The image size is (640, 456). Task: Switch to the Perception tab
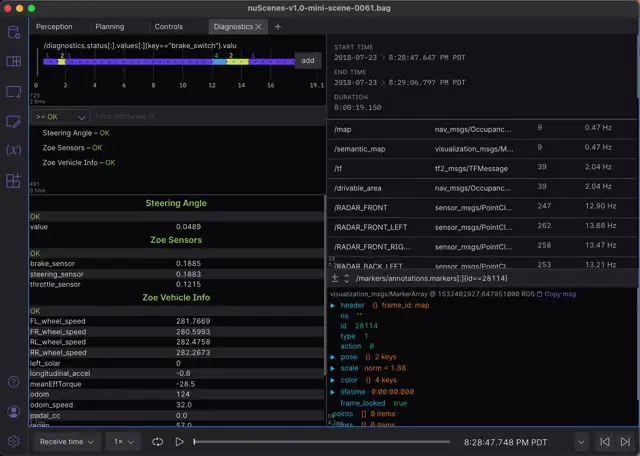(x=54, y=26)
